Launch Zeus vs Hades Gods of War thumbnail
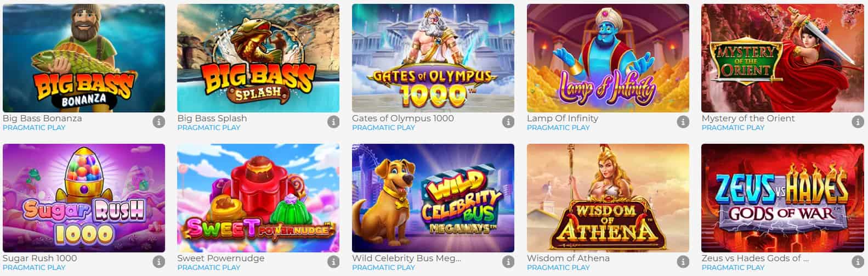 [x=782, y=198]
